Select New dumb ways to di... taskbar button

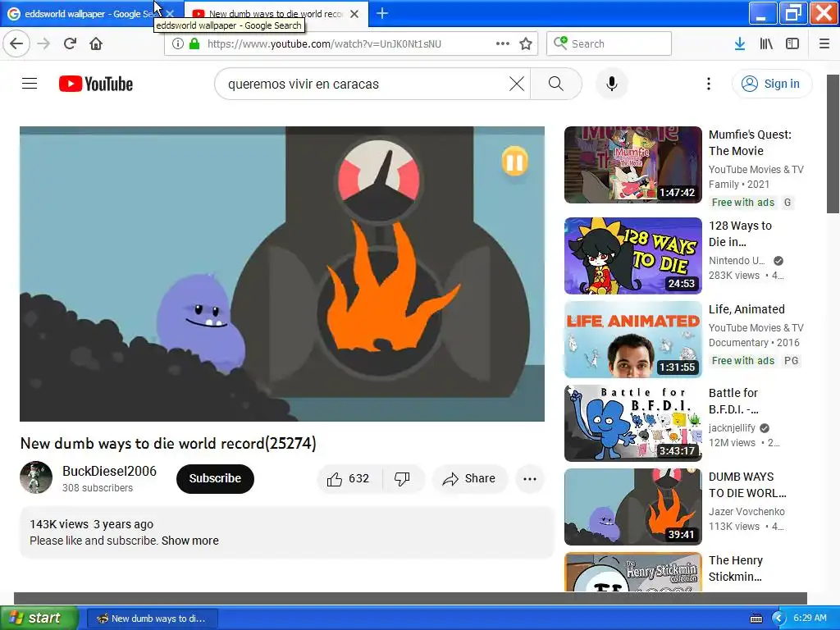[x=152, y=619]
